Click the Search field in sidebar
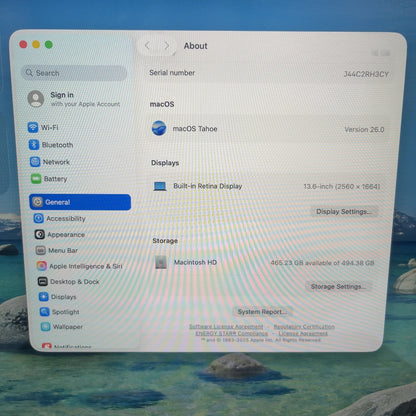The image size is (416, 416). [74, 73]
